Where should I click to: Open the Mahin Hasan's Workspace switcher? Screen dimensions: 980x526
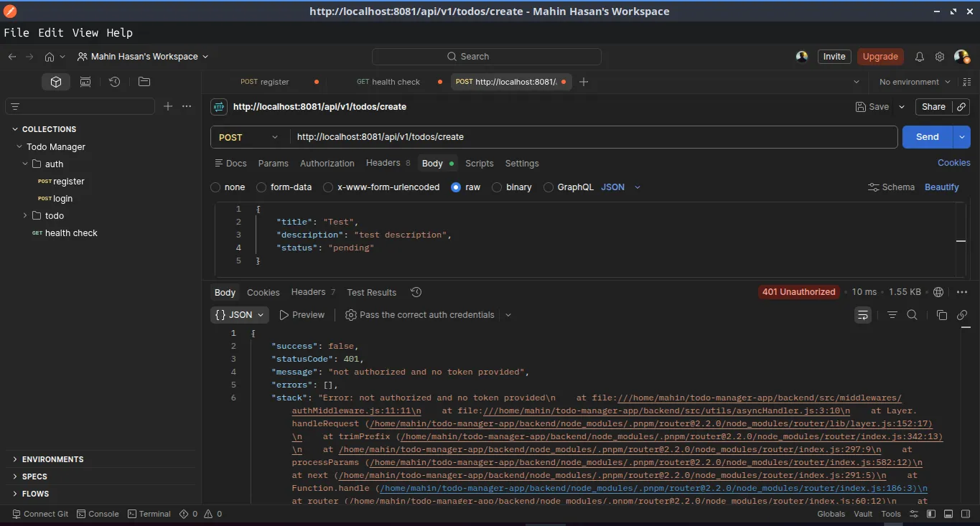(x=143, y=57)
